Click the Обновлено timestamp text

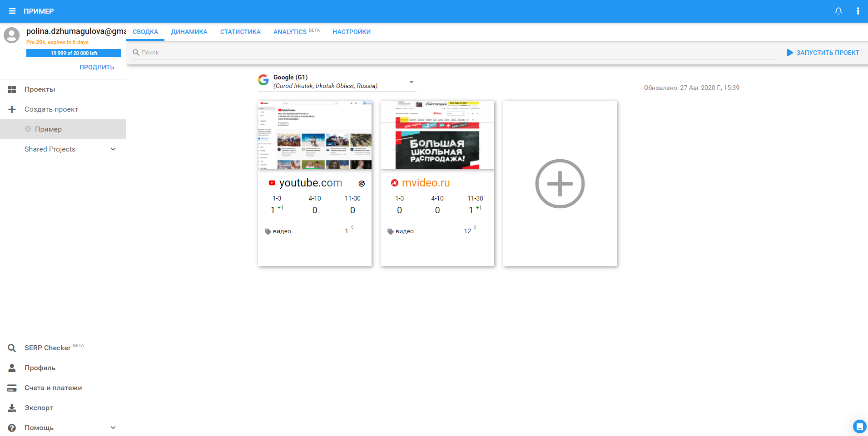tap(692, 88)
